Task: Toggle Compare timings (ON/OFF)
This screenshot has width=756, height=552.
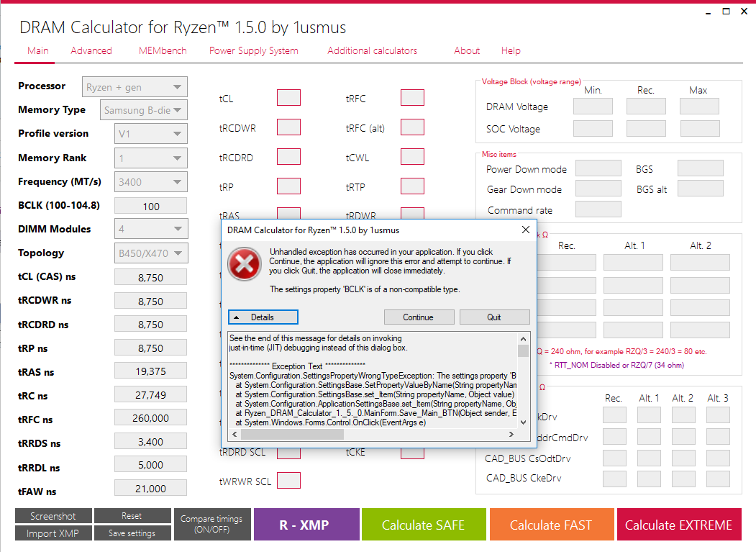Action: [x=212, y=524]
